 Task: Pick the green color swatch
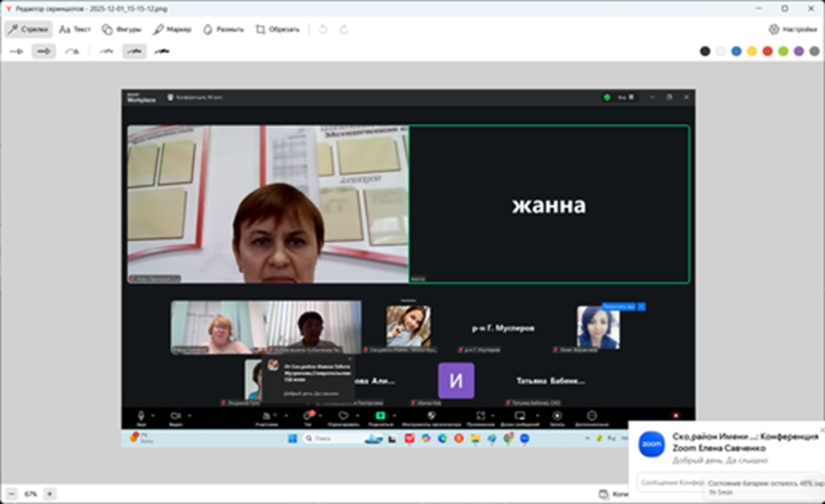click(783, 51)
